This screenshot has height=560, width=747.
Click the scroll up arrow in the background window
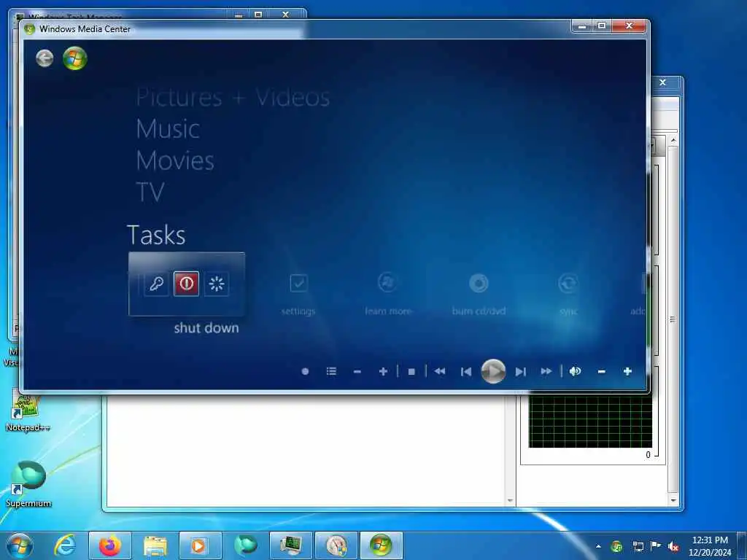click(673, 141)
